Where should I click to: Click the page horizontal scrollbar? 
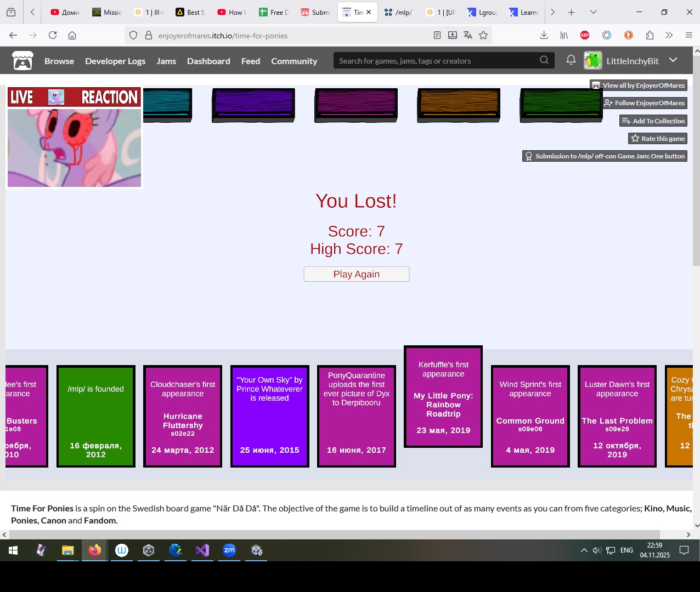(x=335, y=534)
